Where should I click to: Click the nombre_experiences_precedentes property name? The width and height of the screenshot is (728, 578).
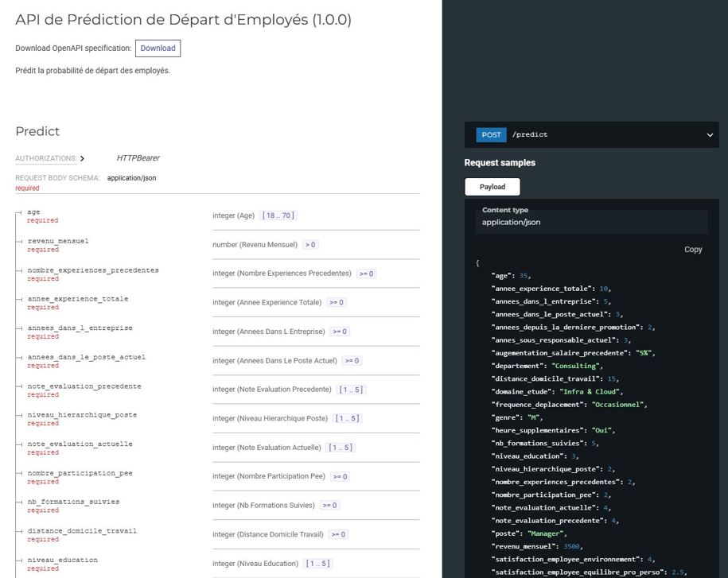tap(93, 270)
